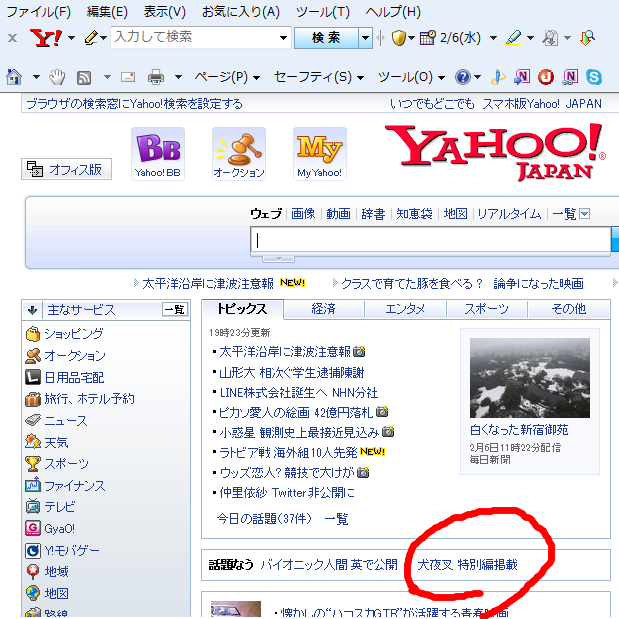Click the red circular J icon
619x619 pixels.
tap(546, 77)
